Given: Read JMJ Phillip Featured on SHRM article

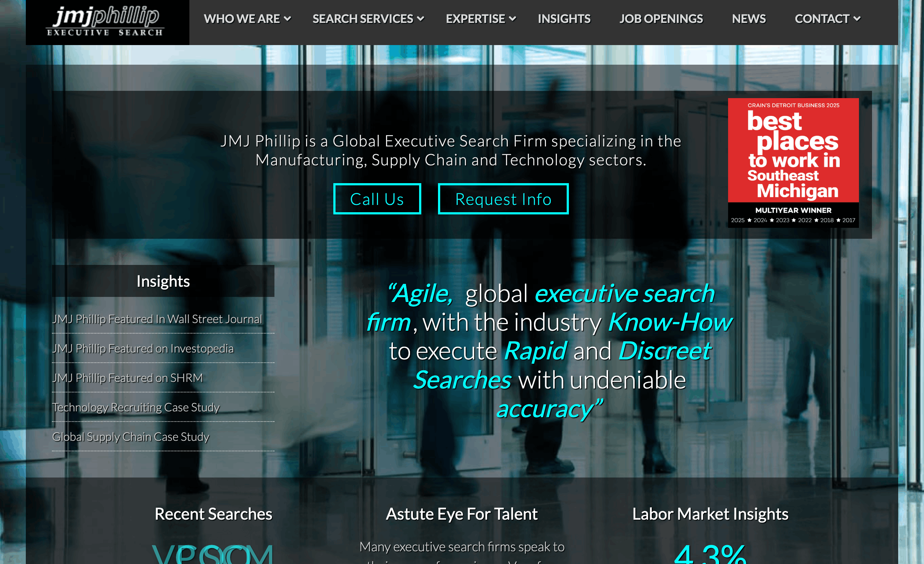Looking at the screenshot, I should click(x=127, y=378).
